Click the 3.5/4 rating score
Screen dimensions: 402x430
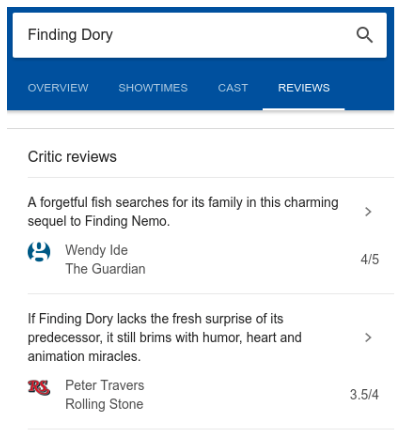364,395
